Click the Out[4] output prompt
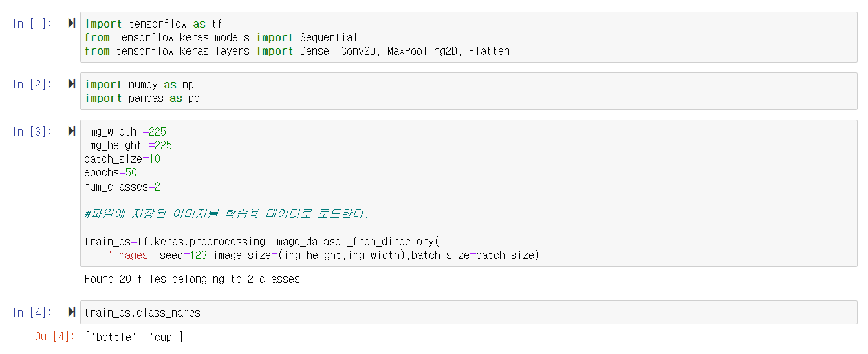The width and height of the screenshot is (868, 354). point(55,337)
